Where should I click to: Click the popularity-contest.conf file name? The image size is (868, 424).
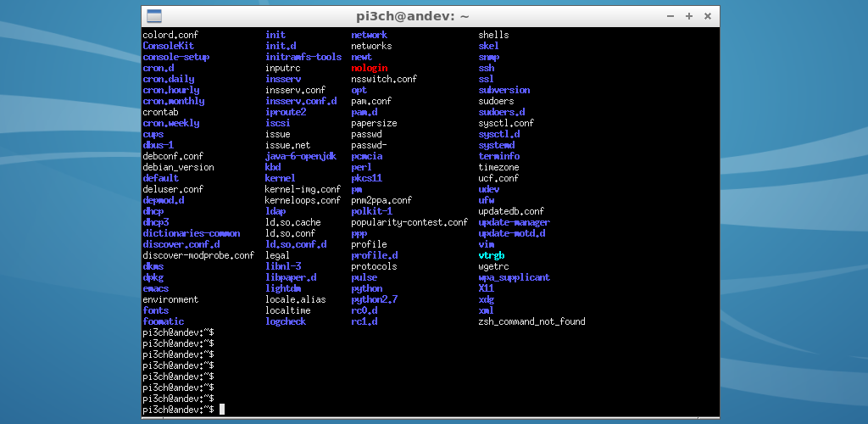409,222
